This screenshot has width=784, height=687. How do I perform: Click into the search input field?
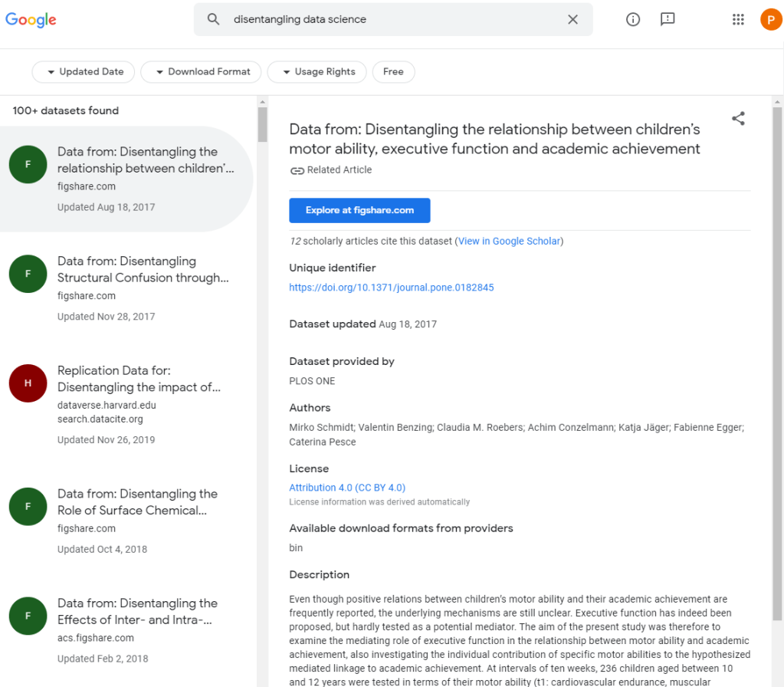point(391,20)
